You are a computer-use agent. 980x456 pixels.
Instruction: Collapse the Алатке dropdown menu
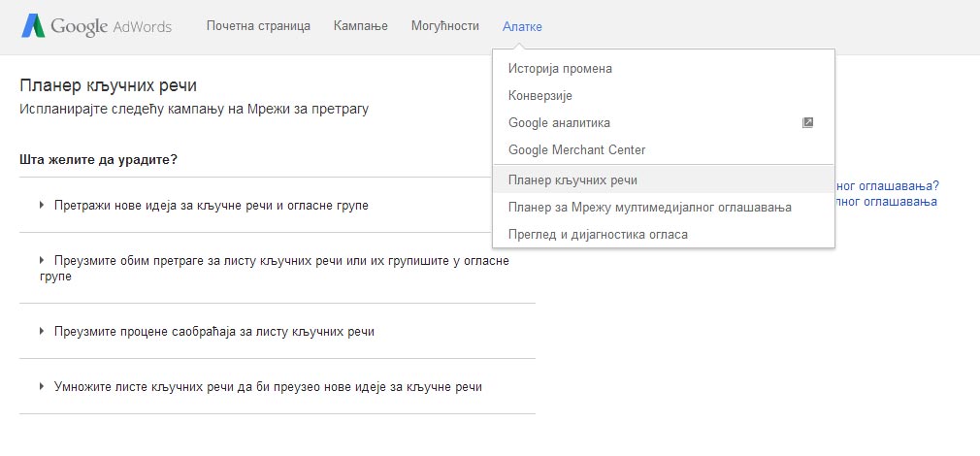point(522,26)
